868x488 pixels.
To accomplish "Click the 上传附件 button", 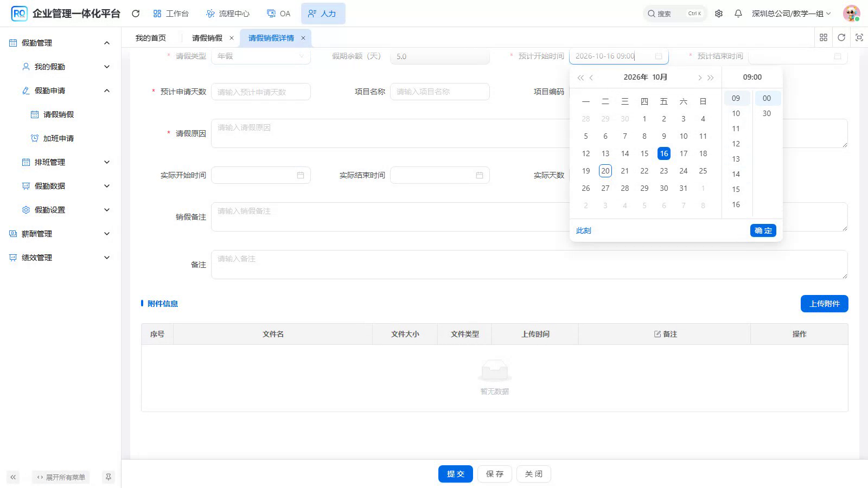I will tap(825, 304).
